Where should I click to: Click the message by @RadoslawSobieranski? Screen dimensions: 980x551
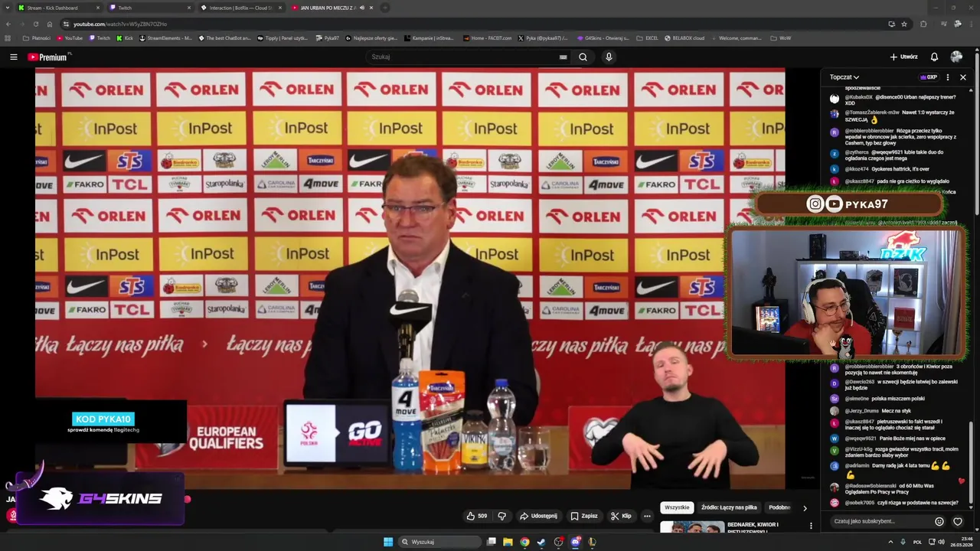tap(893, 488)
